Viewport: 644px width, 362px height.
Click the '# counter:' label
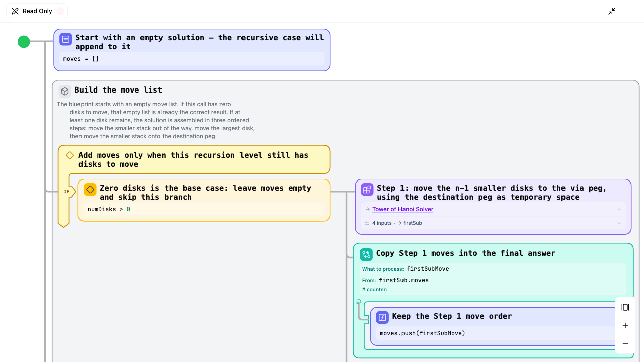(x=375, y=290)
